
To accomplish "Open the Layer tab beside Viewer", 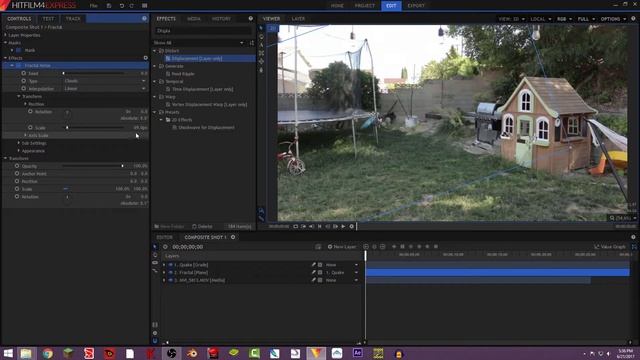I will point(298,18).
